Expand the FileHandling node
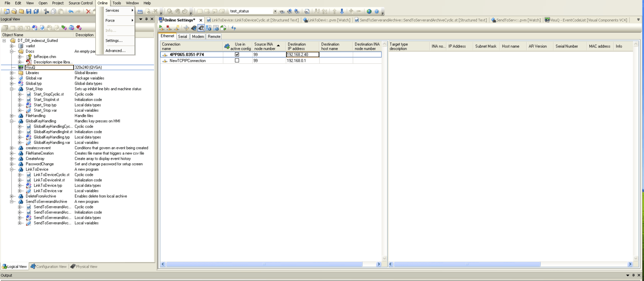Image resolution: width=644 pixels, height=281 pixels. [x=12, y=116]
